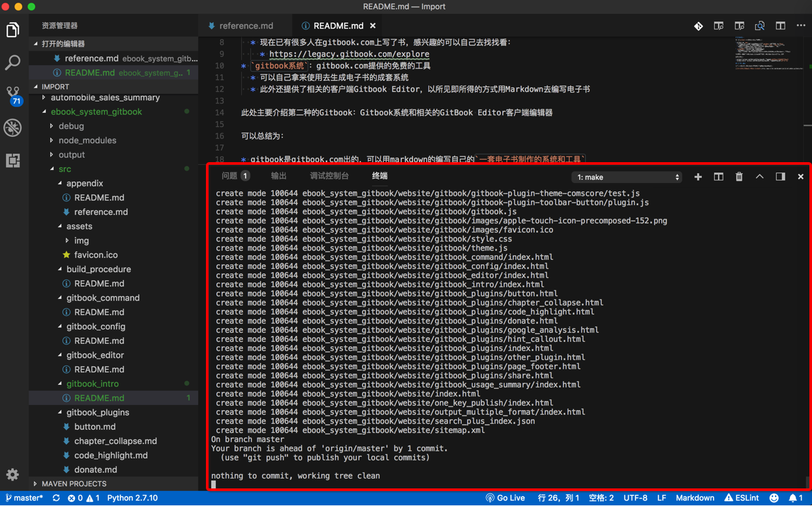This screenshot has width=812, height=506.
Task: Open the Manage gear icon
Action: 12,474
